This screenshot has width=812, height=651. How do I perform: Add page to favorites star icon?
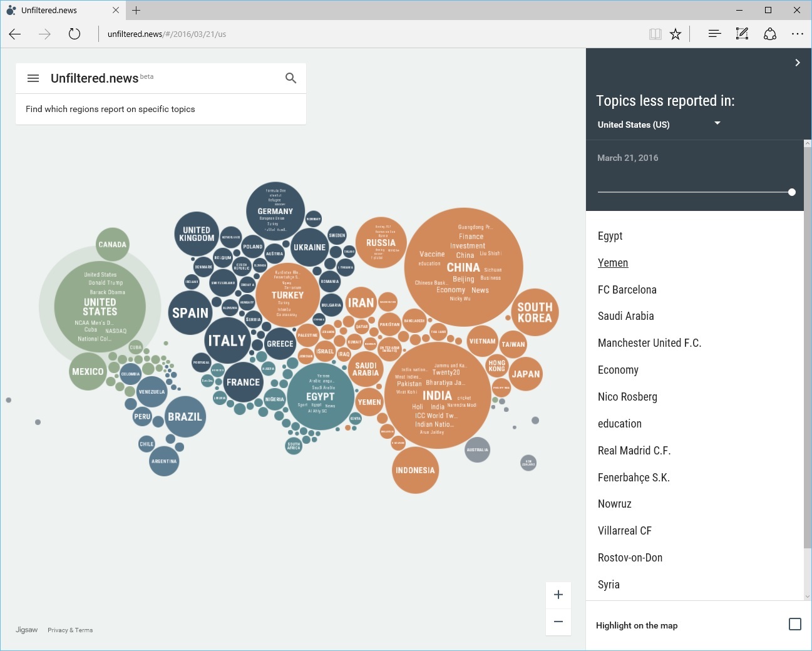click(676, 34)
